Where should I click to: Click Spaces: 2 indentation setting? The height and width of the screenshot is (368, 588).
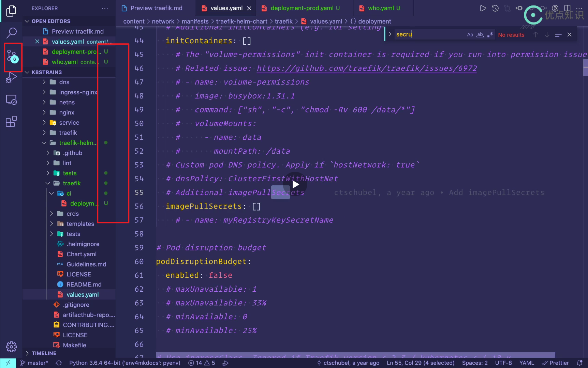475,363
